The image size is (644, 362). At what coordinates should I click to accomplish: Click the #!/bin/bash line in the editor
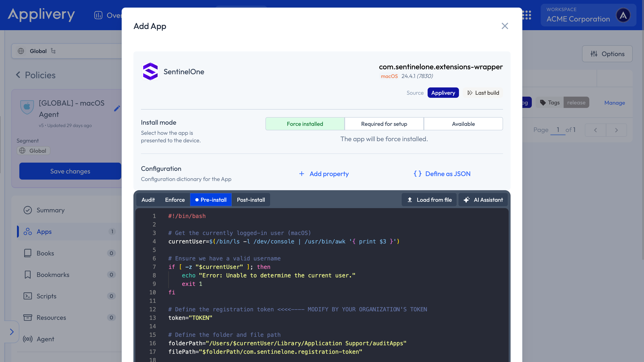pyautogui.click(x=187, y=216)
